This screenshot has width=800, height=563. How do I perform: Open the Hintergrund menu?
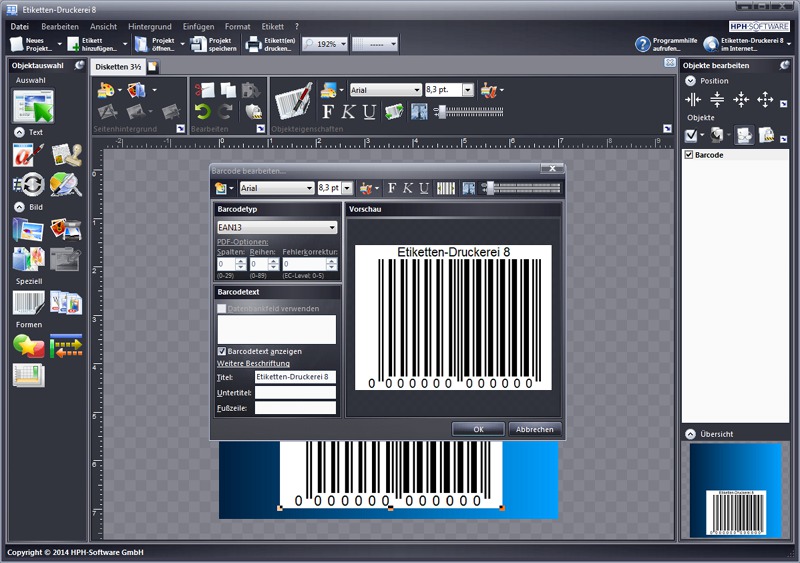pyautogui.click(x=149, y=27)
